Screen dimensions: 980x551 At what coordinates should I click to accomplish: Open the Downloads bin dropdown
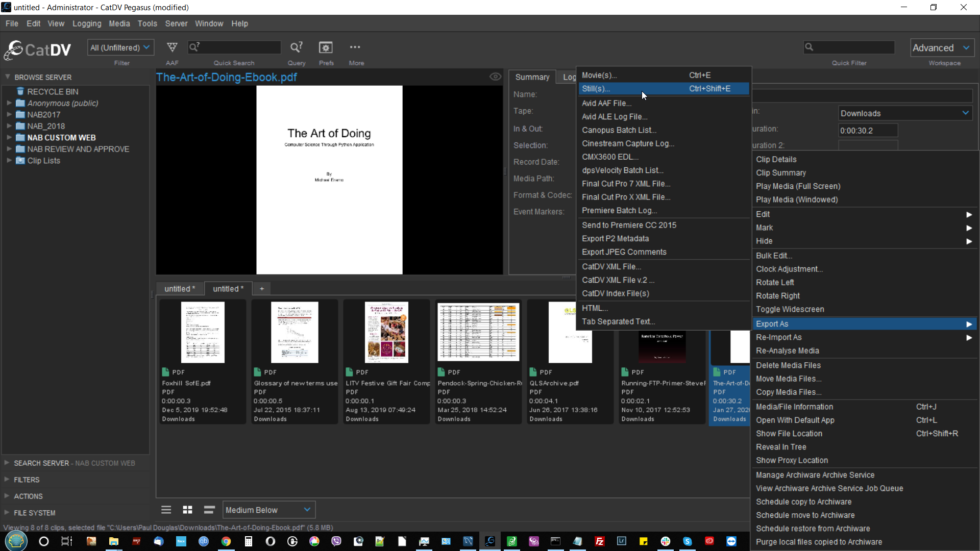[x=904, y=113]
